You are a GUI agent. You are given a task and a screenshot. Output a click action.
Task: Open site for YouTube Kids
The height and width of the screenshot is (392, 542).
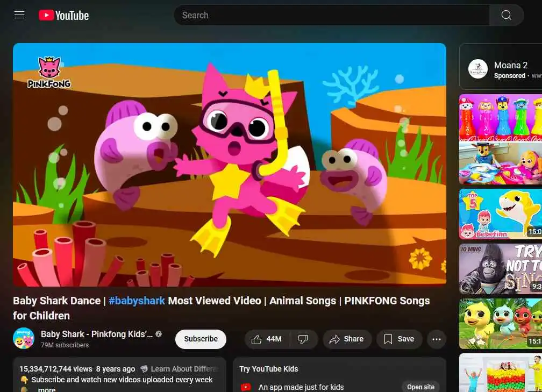click(x=420, y=387)
